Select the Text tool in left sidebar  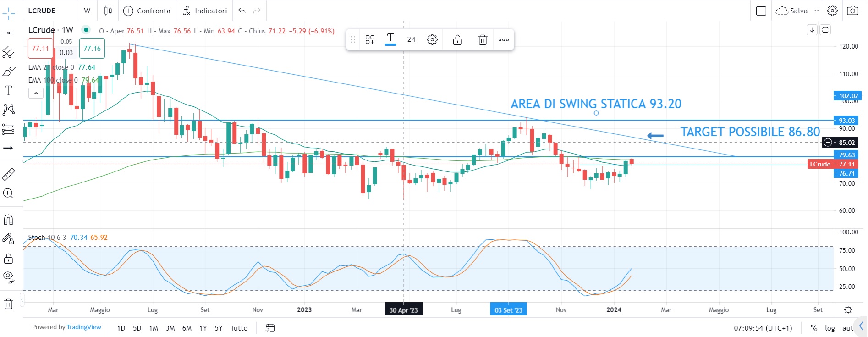click(8, 90)
